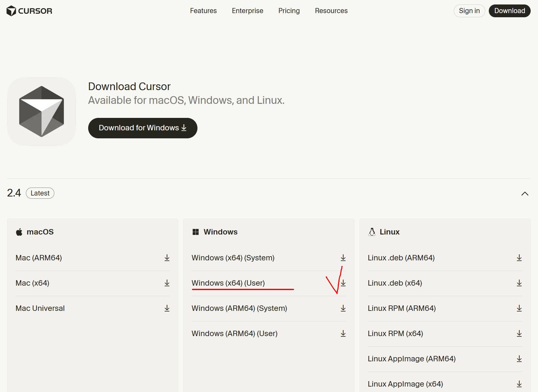The width and height of the screenshot is (538, 392).
Task: Select Windows (ARM64) (User) link text
Action: click(234, 334)
